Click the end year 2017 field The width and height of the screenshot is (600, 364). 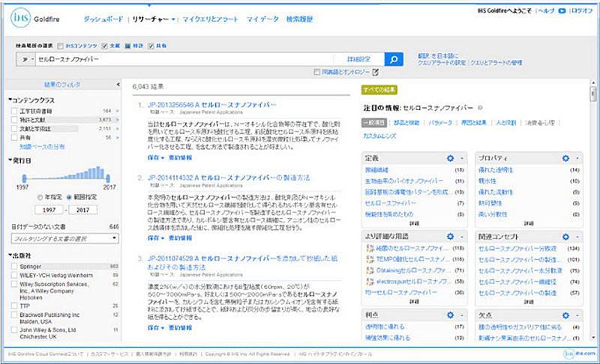pos(82,210)
